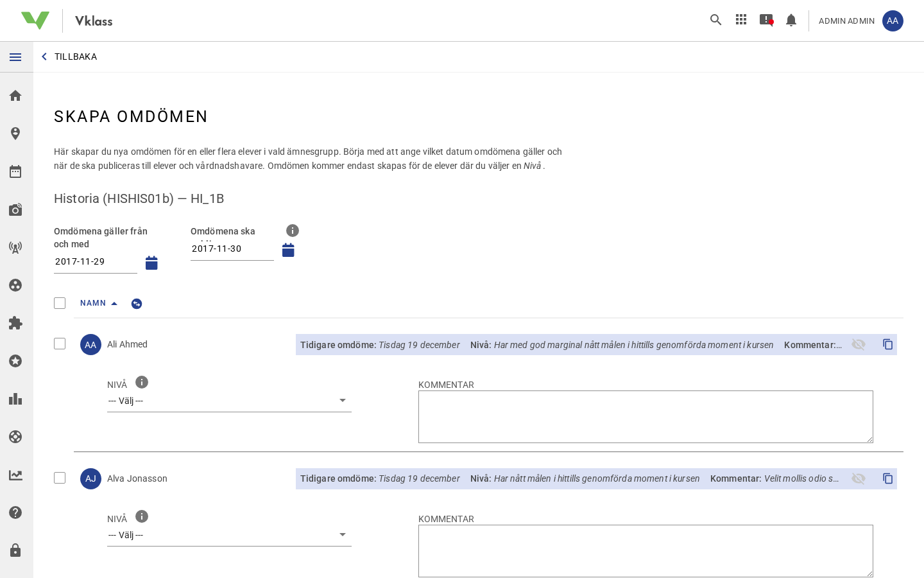The height and width of the screenshot is (578, 924).
Task: Copy previous assessment for Ali Ahmed
Action: pos(888,344)
